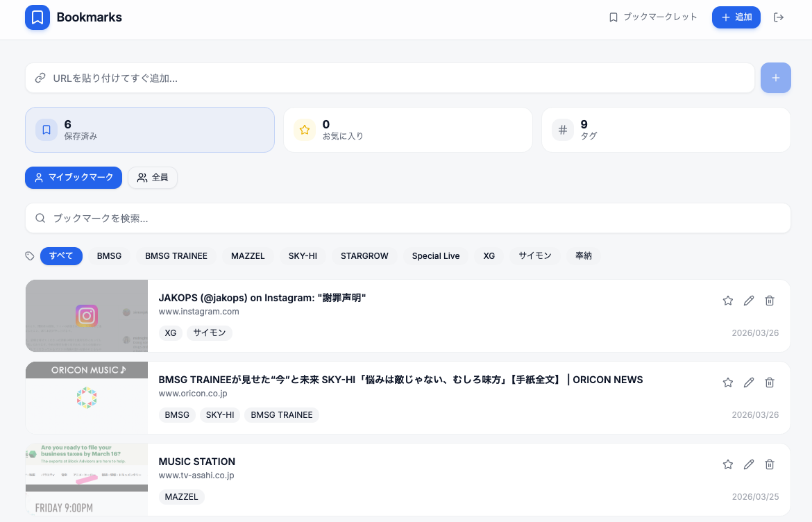Open the edit pencil on the ORICON NEWS bookmark
This screenshot has height=522, width=812.
(749, 382)
